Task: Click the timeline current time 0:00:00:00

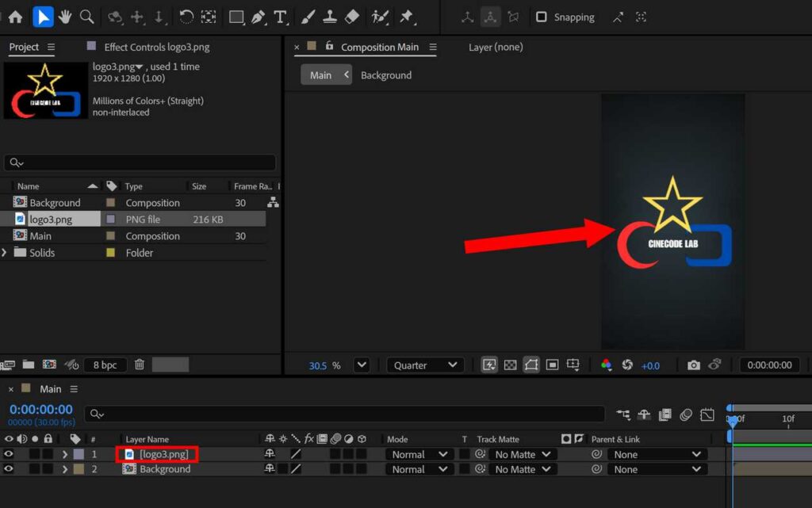Action: 41,409
